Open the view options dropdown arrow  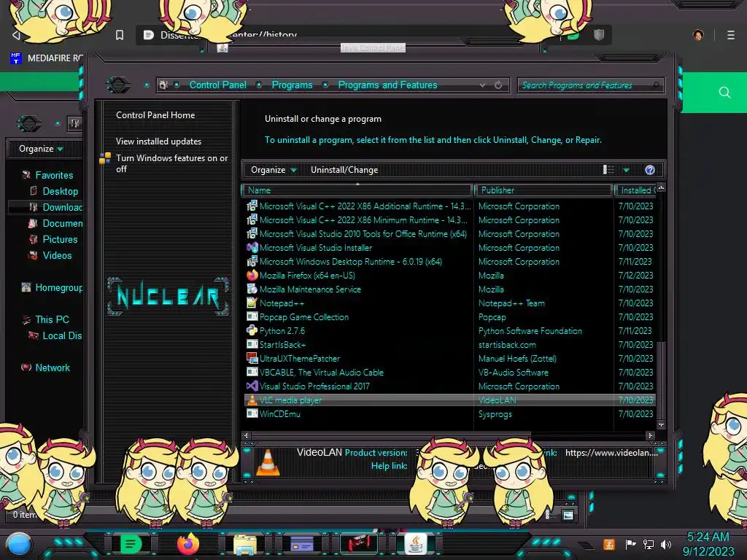pos(627,170)
